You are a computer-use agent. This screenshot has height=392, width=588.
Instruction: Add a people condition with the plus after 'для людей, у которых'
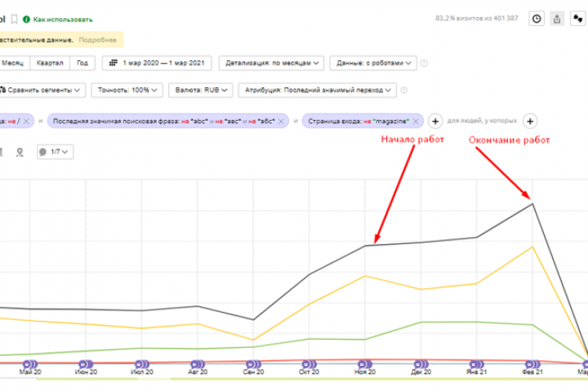click(530, 121)
